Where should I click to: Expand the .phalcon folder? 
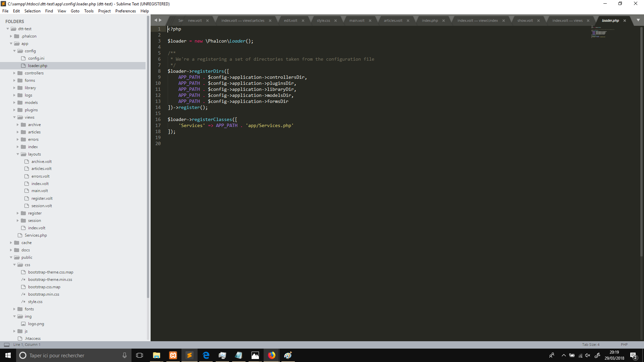click(x=11, y=36)
